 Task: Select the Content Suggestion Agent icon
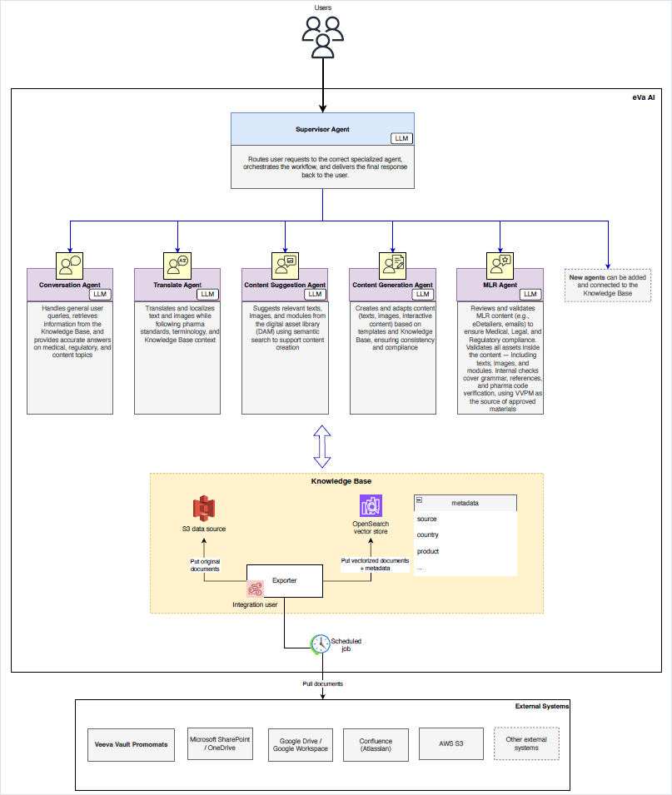pos(285,265)
